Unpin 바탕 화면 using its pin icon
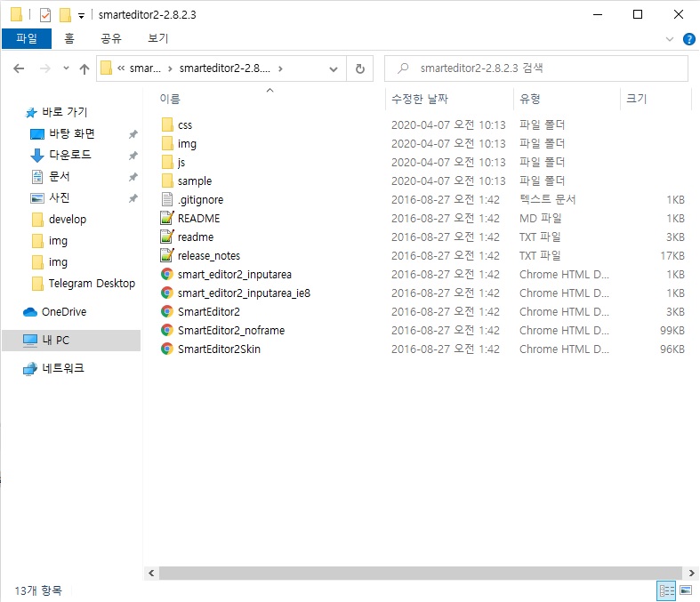Screen dimensions: 700x602 click(133, 134)
